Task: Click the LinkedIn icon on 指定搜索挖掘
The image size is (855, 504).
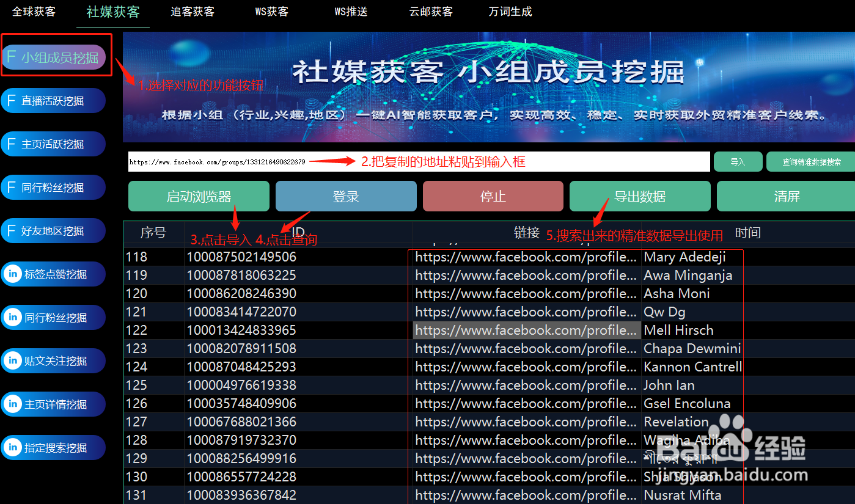Action: tap(12, 448)
